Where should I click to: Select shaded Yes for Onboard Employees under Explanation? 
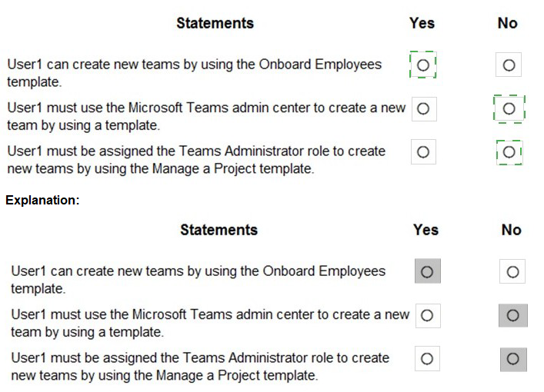[427, 271]
